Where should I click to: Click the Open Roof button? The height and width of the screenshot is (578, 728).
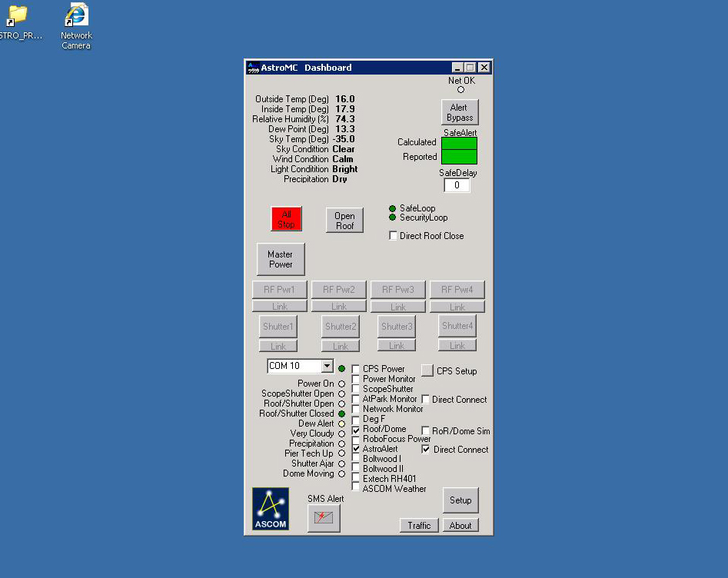point(344,221)
